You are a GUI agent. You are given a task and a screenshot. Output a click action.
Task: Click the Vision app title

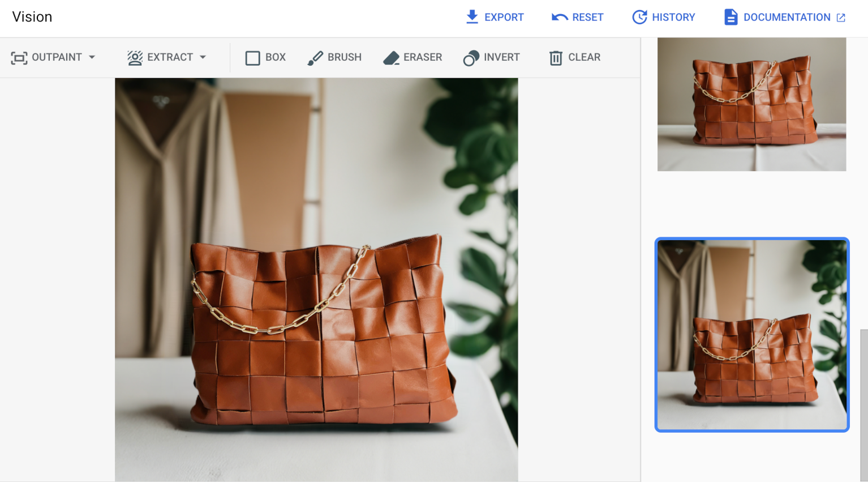(x=32, y=17)
